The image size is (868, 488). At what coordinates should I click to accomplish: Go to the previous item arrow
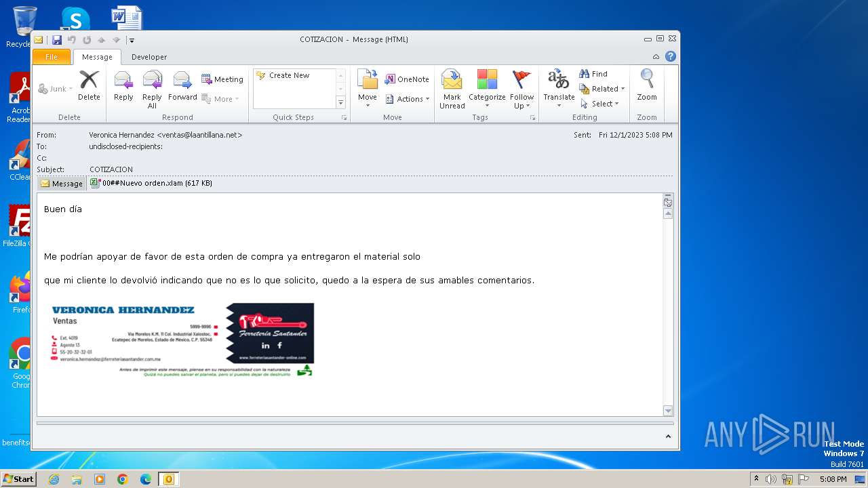click(102, 39)
